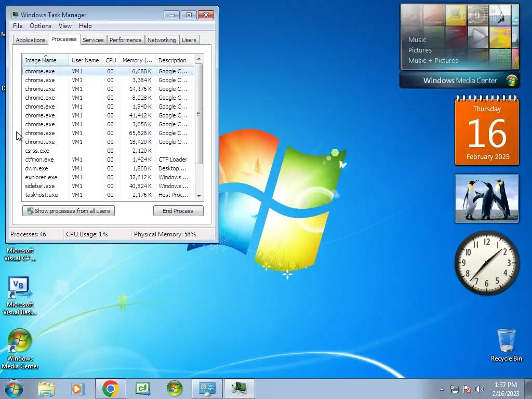532x399 pixels.
Task: Click the process list scroll down arrow
Action: 199,196
